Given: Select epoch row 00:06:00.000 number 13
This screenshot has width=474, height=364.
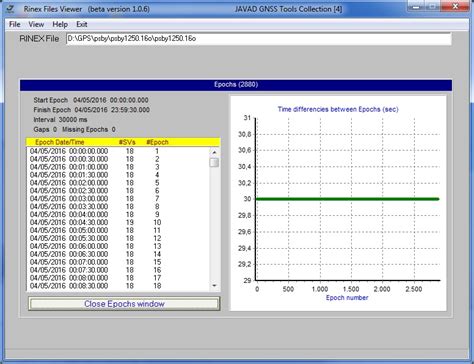Looking at the screenshot, I should pos(118,246).
